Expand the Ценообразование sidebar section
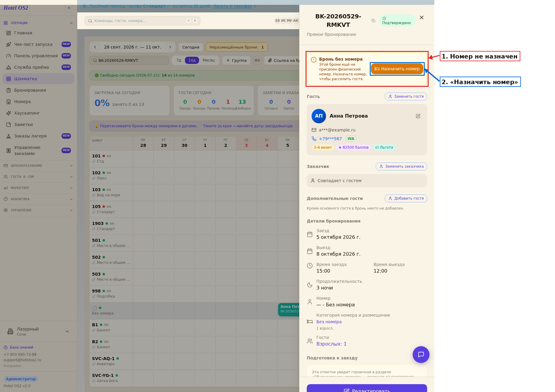 coord(38,166)
